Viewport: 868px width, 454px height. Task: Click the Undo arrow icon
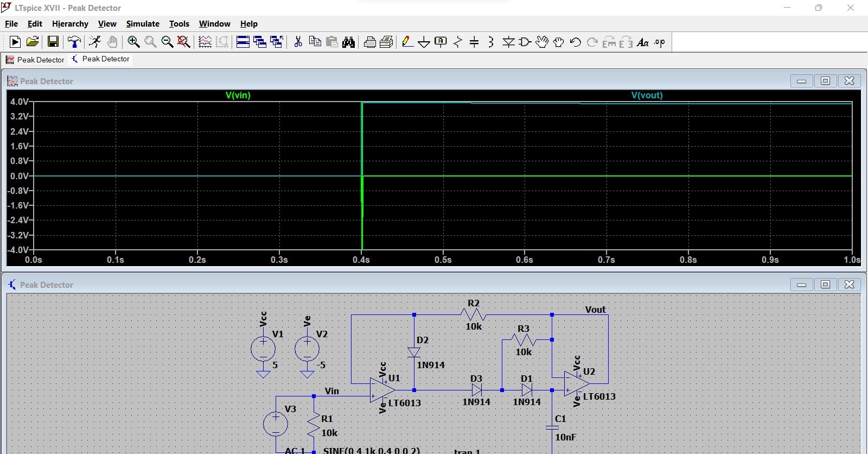click(575, 42)
